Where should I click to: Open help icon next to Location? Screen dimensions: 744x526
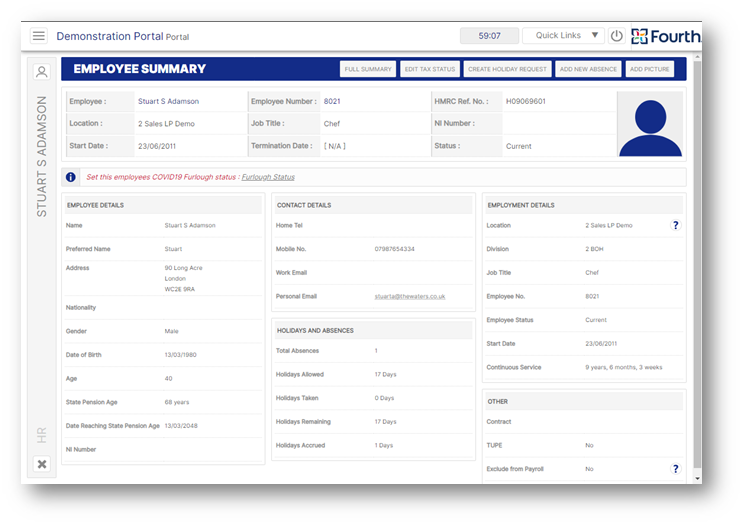click(675, 225)
